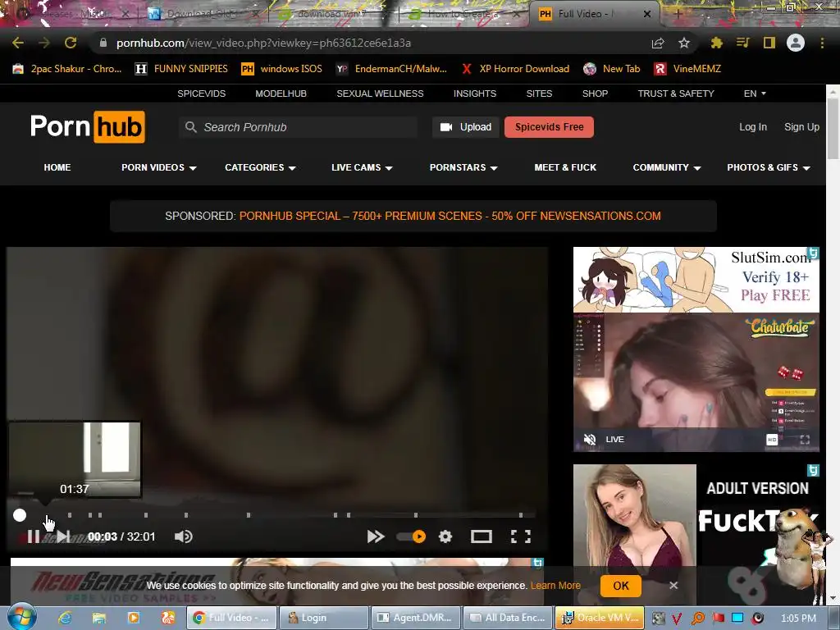The width and height of the screenshot is (840, 630).
Task: Open the MEET & FUCK nav item
Action: (x=565, y=167)
